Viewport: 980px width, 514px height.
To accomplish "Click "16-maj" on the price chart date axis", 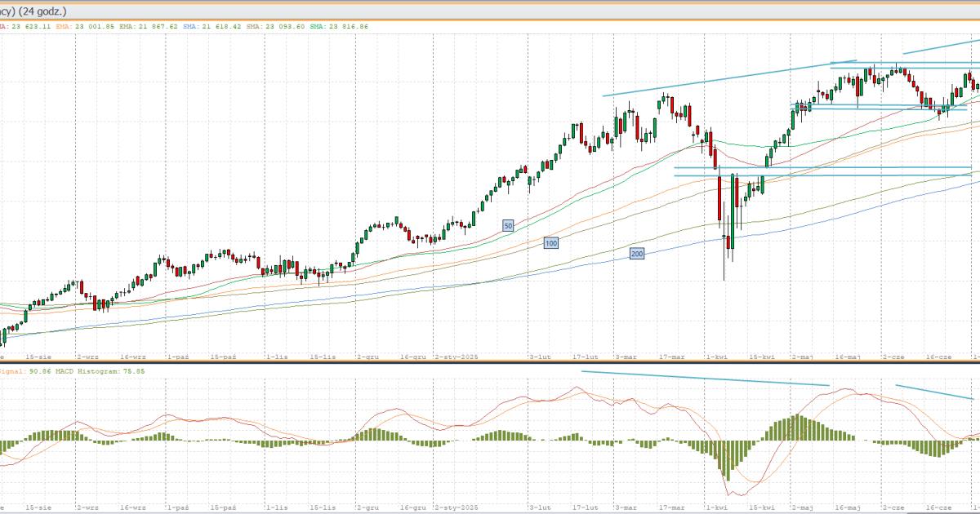I will (848, 357).
